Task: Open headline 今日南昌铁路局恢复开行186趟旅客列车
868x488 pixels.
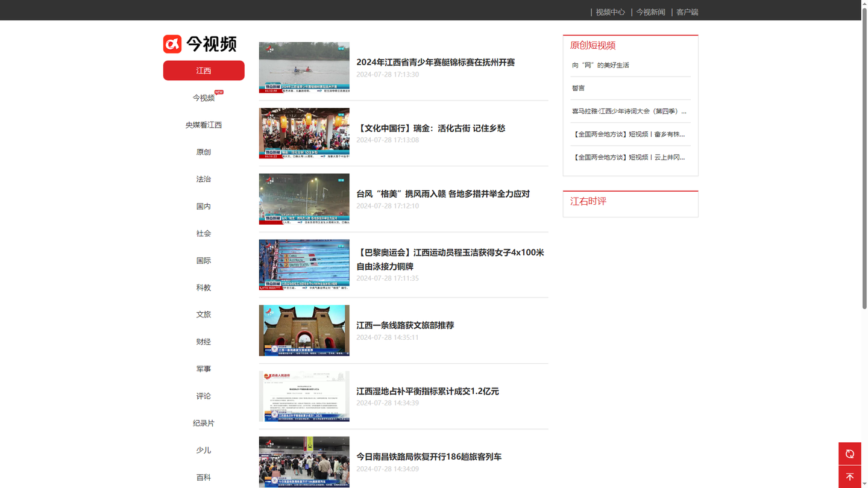Action: pyautogui.click(x=429, y=457)
